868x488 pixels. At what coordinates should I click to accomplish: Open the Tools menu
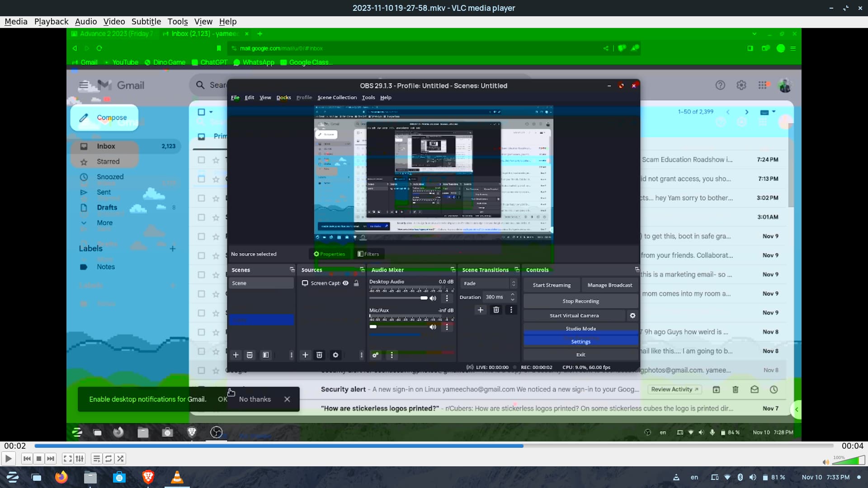tap(177, 21)
